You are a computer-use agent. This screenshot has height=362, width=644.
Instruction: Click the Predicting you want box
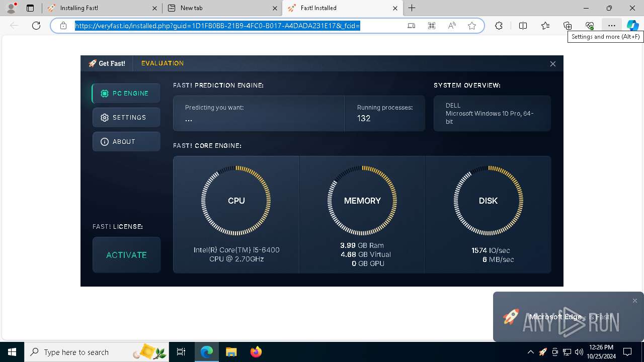(259, 114)
